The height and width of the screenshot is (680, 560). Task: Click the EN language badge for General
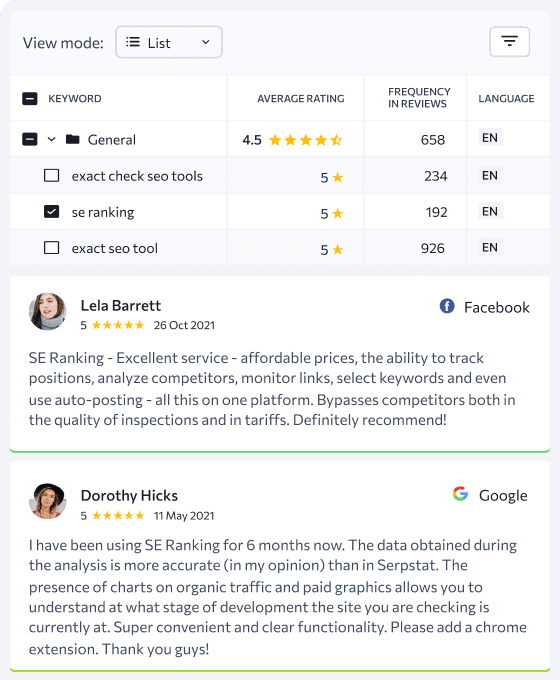pos(490,137)
